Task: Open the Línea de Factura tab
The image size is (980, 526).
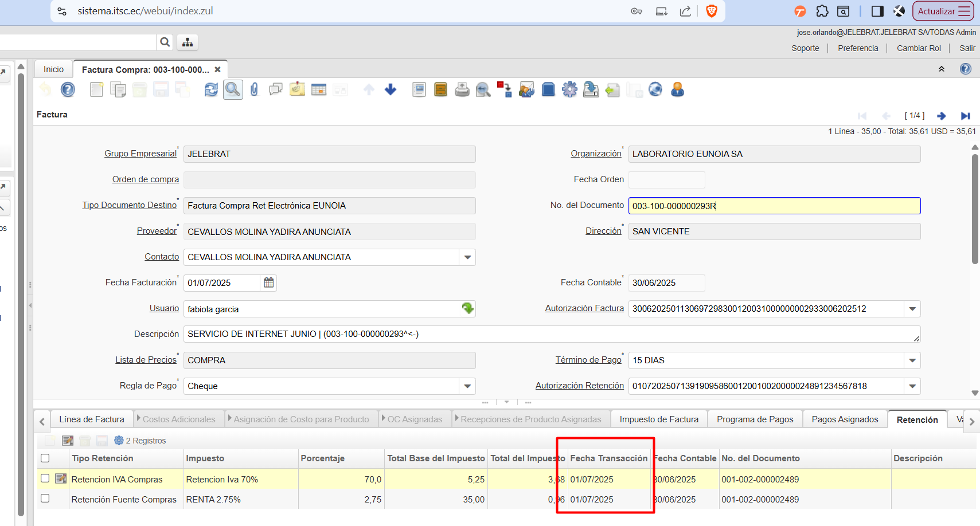Action: pos(92,419)
